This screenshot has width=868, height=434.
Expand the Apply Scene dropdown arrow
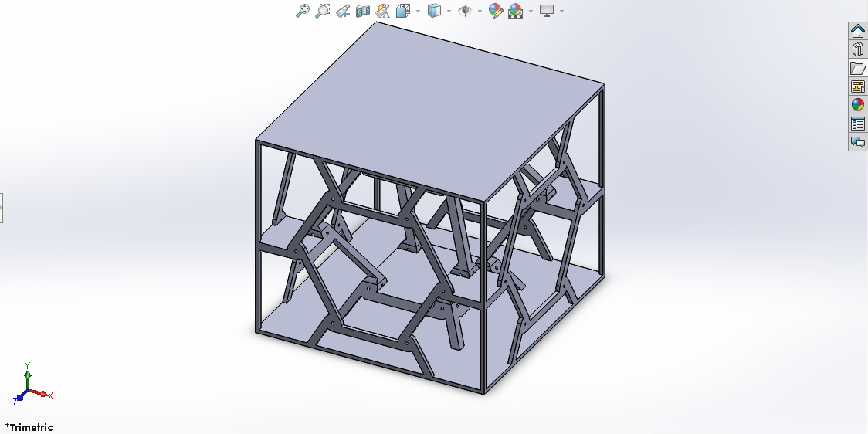tap(531, 11)
